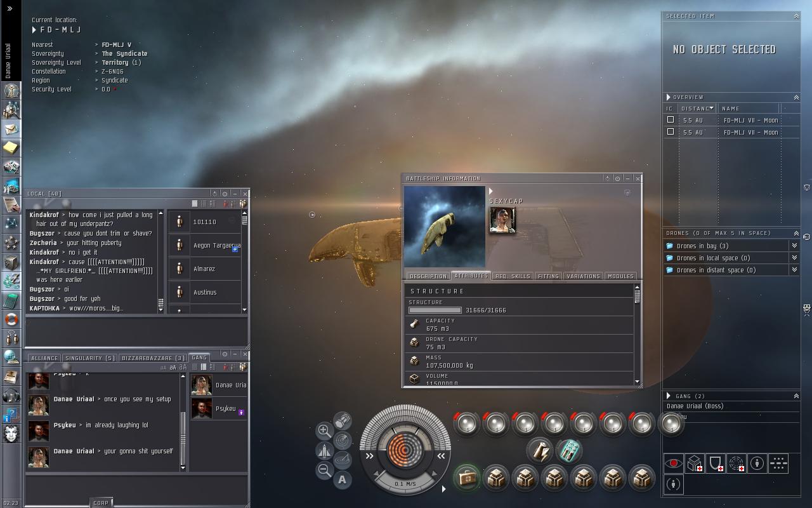Viewport: 812px width, 508px height.
Task: Switch to the Req. Skills tab
Action: 513,276
